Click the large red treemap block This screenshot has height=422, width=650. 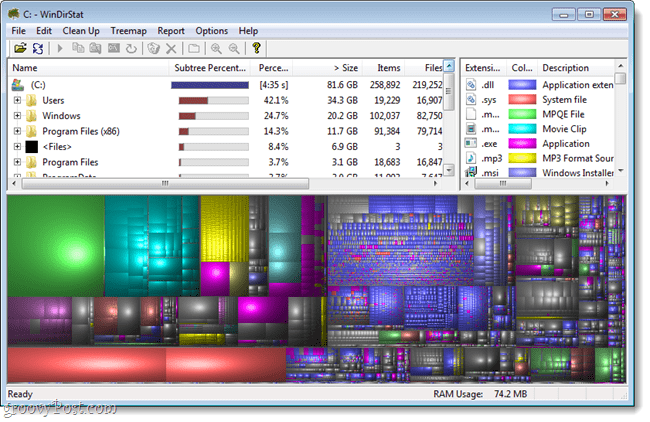[x=86, y=364]
